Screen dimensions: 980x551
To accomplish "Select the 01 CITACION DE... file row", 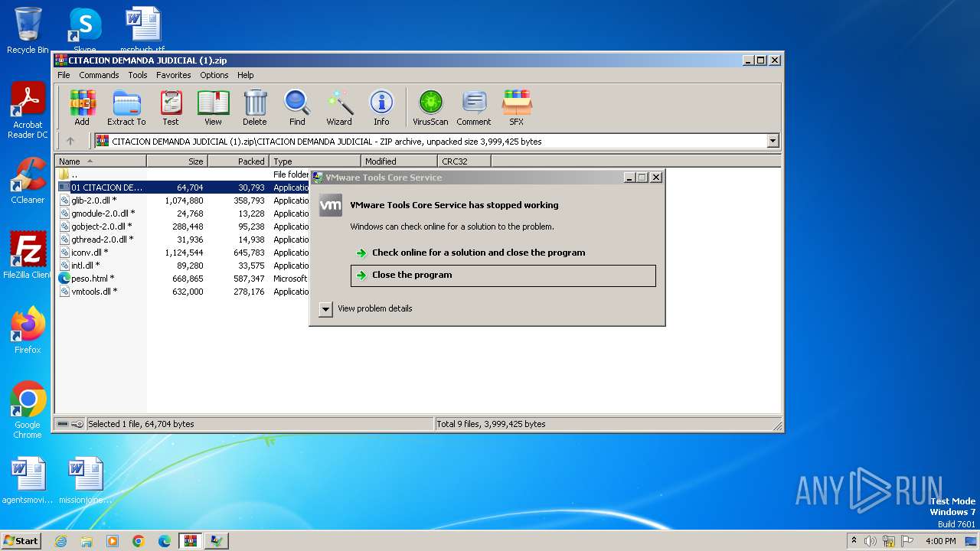I will pyautogui.click(x=182, y=187).
